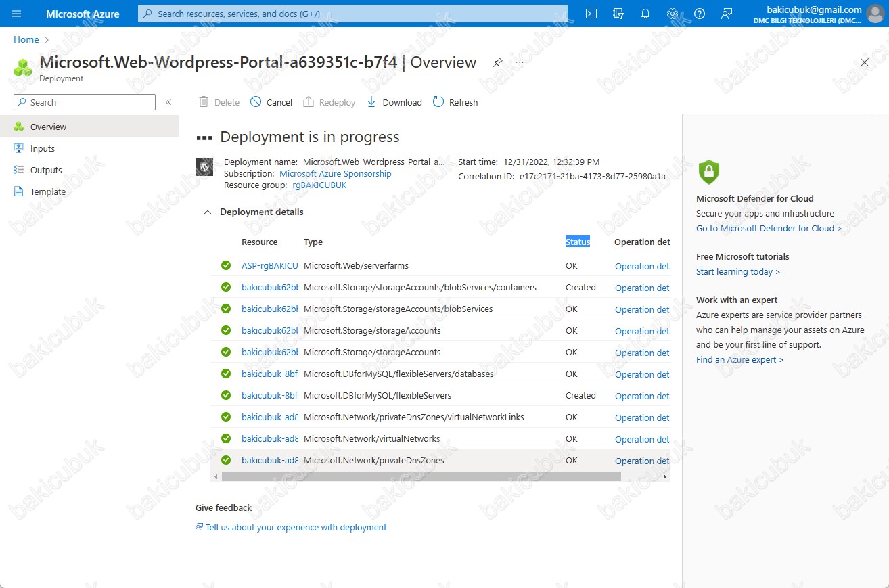The image size is (889, 588).
Task: Open the Inputs menu item
Action: pos(89,148)
